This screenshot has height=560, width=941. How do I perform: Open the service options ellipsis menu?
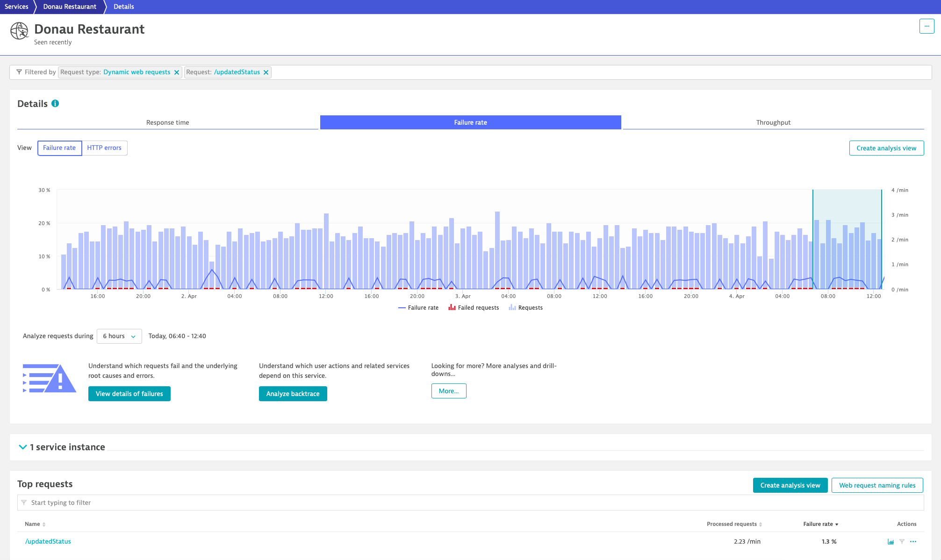pos(927,26)
